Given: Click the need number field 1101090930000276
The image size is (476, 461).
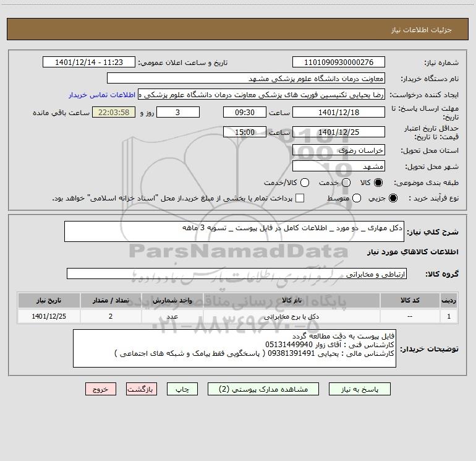Looking at the screenshot, I should tap(339, 62).
